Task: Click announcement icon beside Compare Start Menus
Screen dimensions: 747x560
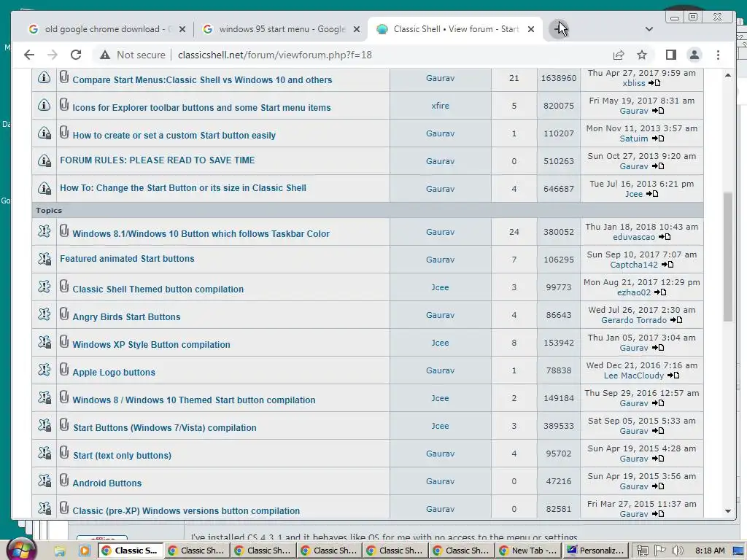Action: [x=44, y=77]
